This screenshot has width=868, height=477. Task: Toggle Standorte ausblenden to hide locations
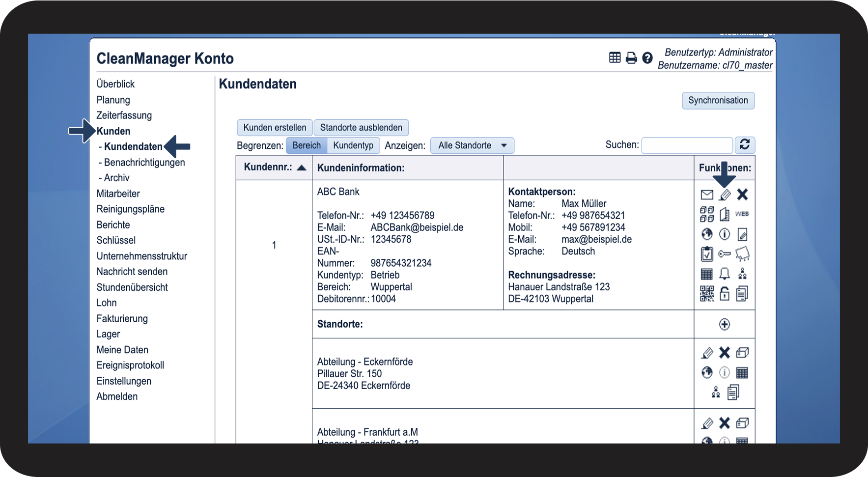click(361, 128)
